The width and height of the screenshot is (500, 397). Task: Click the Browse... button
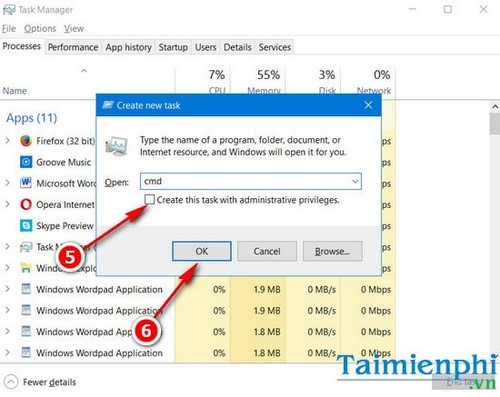point(332,251)
